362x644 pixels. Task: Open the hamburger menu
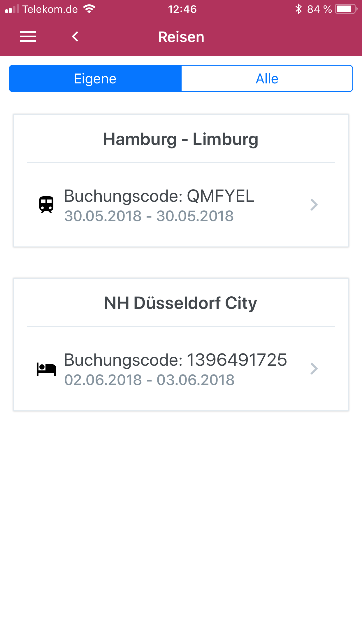(28, 37)
